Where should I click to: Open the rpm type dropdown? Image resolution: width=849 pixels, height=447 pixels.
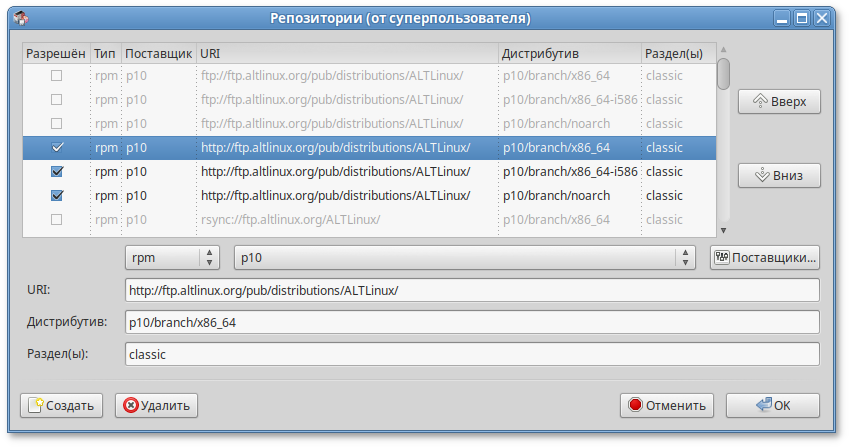pos(172,257)
